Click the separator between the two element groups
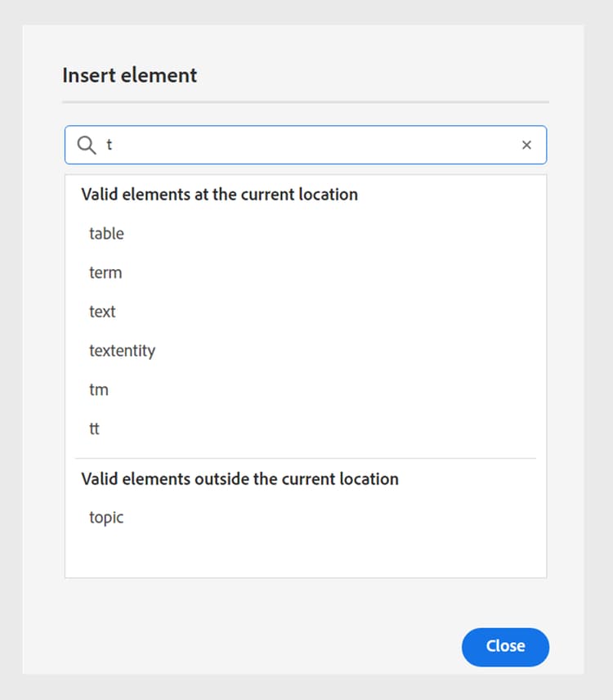Image resolution: width=613 pixels, height=700 pixels. coord(306,458)
